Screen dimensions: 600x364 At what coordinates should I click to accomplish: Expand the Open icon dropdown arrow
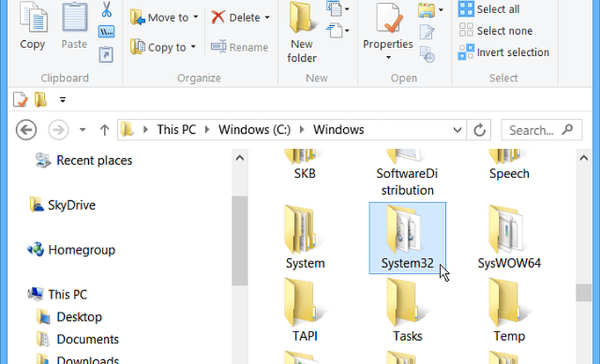(440, 10)
